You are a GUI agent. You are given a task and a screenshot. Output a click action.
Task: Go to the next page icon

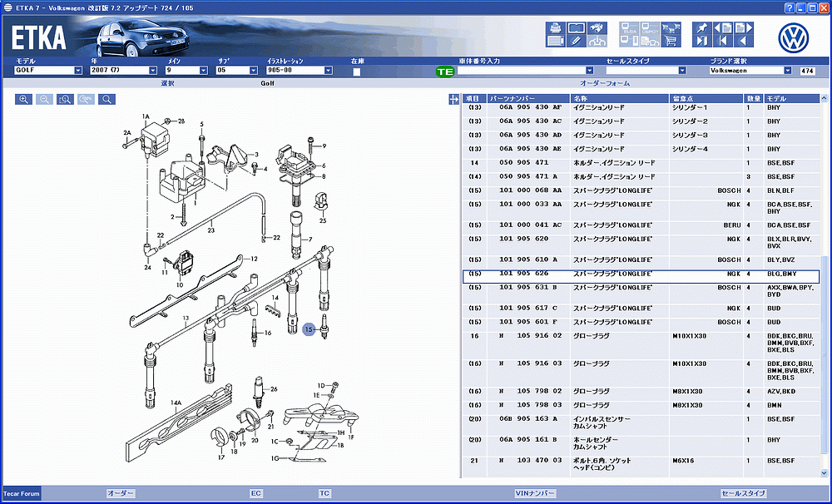743,27
